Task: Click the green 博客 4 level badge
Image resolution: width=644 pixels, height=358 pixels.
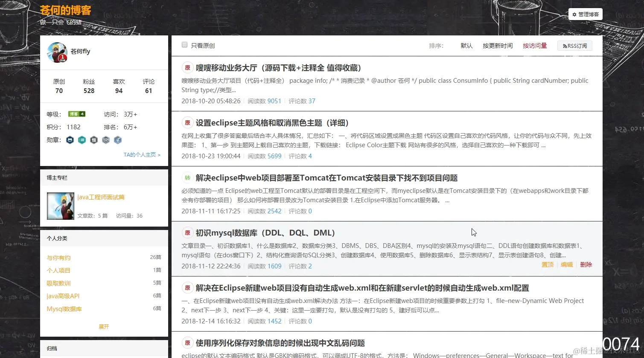Action: pyautogui.click(x=77, y=114)
